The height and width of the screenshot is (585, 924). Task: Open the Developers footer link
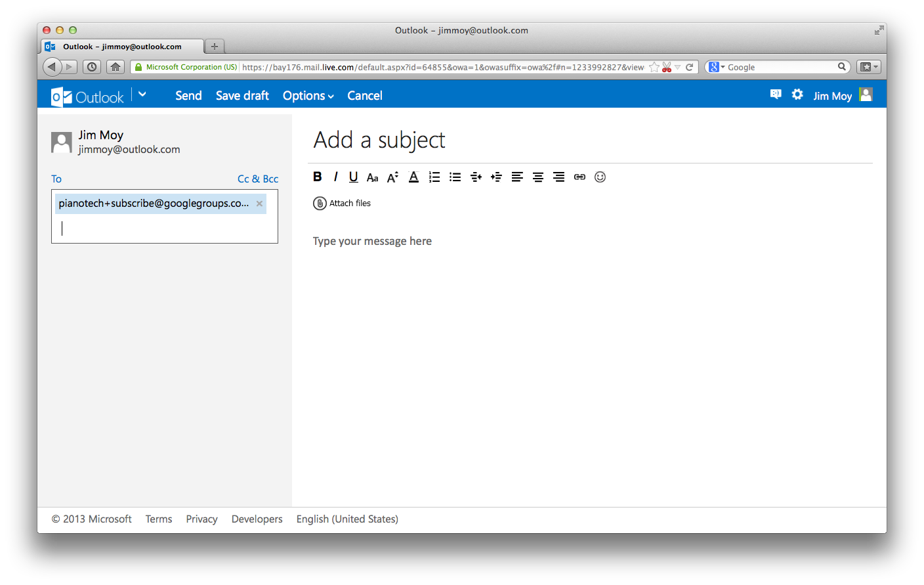(257, 519)
